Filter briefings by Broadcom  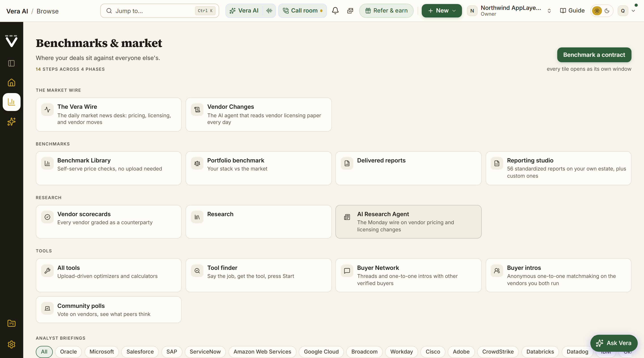click(x=364, y=352)
